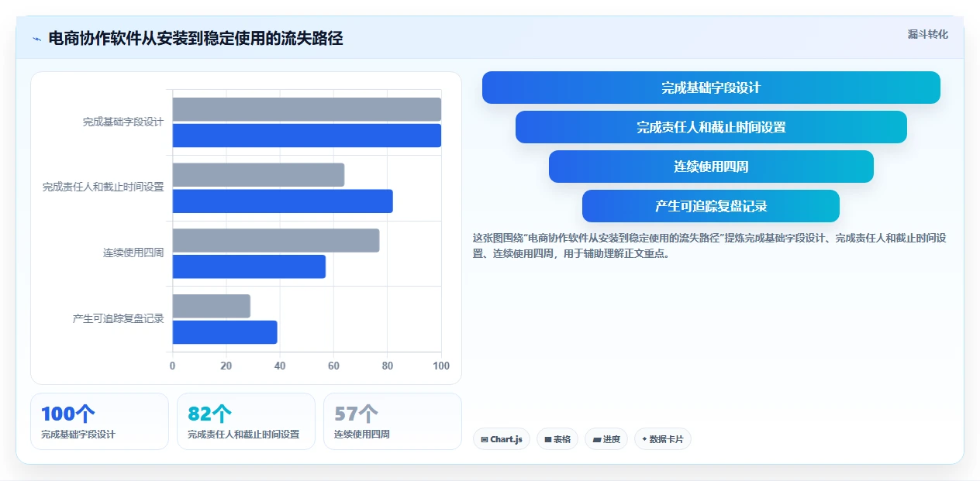
Task: Click the x-axis value 80
Action: (388, 366)
